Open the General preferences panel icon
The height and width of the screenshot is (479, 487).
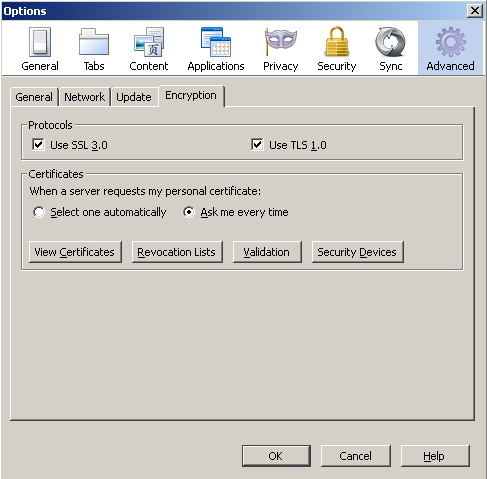click(x=40, y=43)
